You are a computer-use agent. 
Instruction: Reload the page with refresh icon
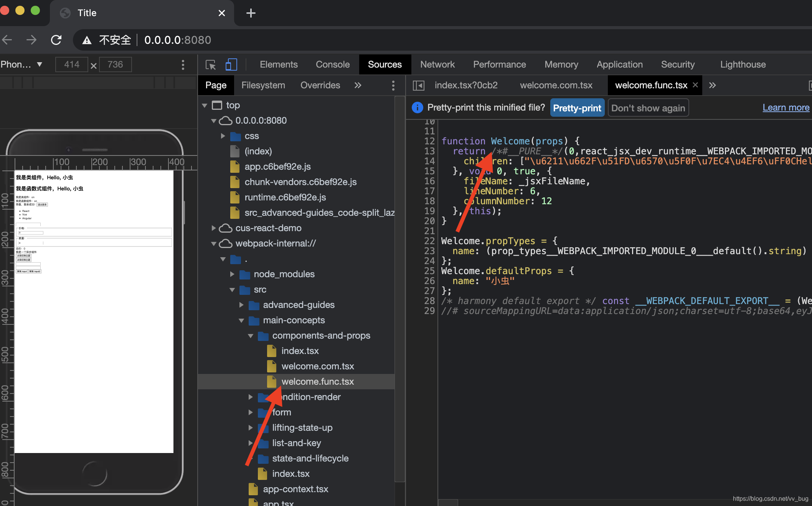(56, 40)
